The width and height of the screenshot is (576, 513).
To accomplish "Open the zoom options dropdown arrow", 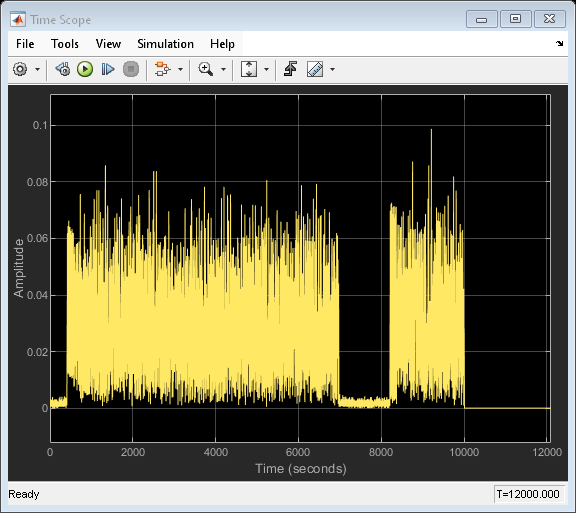I will click(x=223, y=69).
